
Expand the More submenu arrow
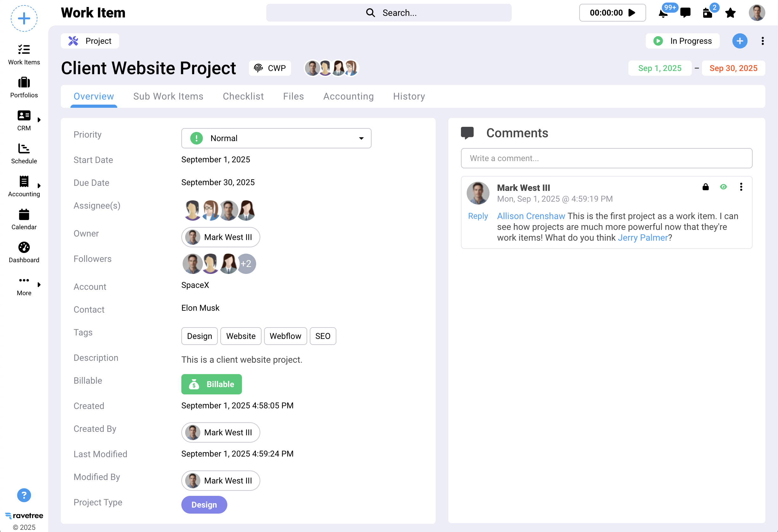pos(39,285)
